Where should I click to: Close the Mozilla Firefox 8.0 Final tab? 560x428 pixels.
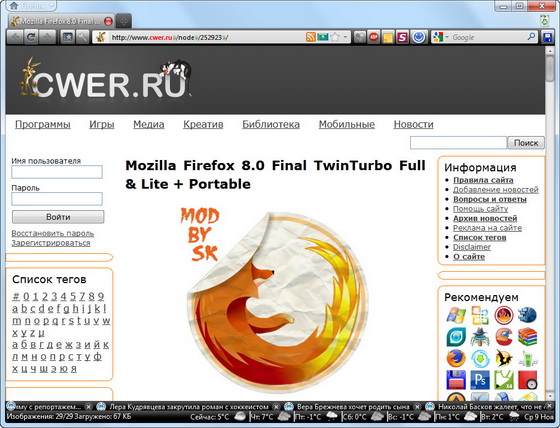pos(109,21)
